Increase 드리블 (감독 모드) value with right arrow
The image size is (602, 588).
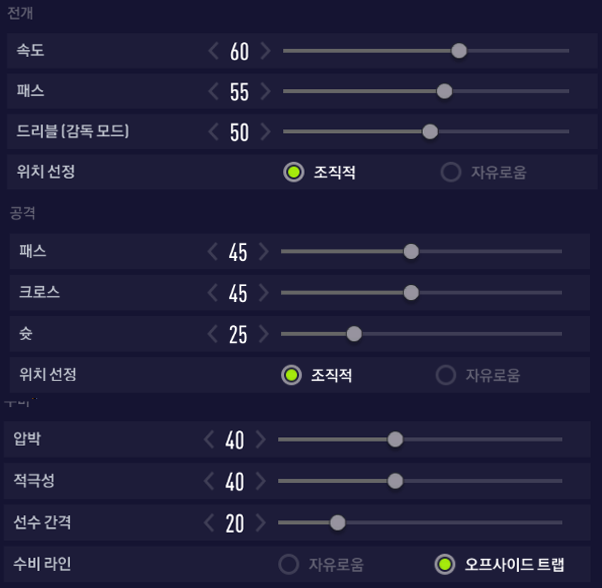(265, 132)
